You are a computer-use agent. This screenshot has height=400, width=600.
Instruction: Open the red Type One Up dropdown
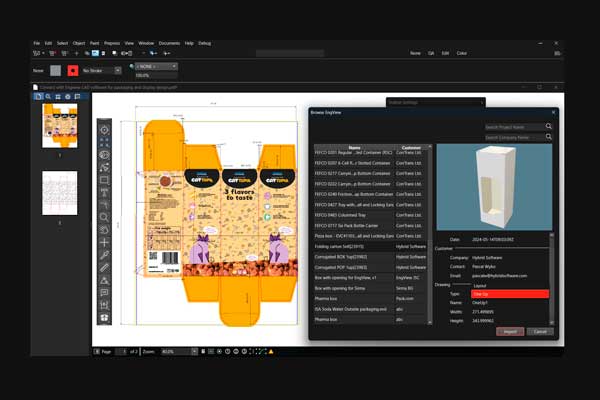510,294
